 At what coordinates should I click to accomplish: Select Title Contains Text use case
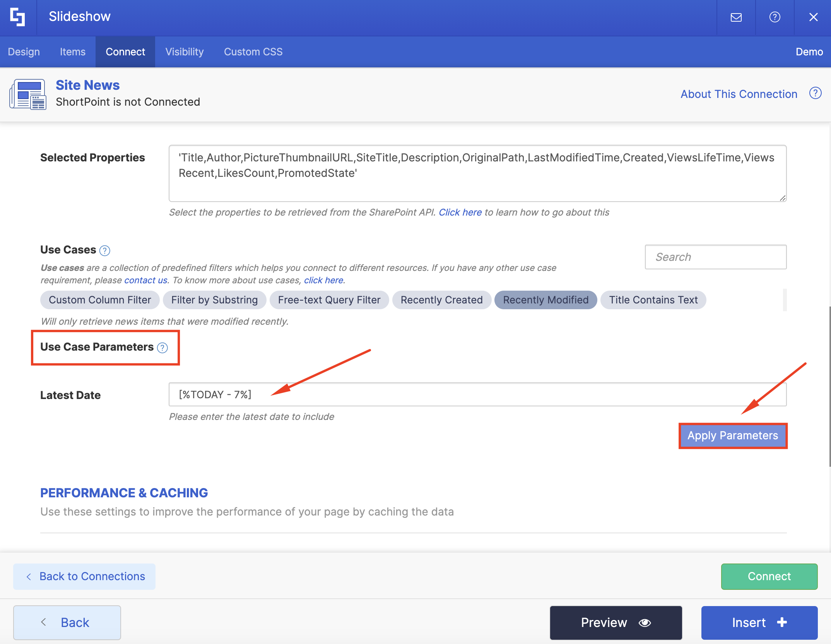pyautogui.click(x=653, y=300)
